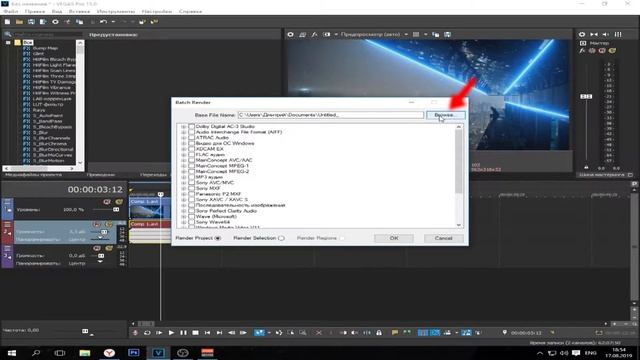Click the Browse button in Batch Render
This screenshot has width=640, height=360.
[445, 115]
